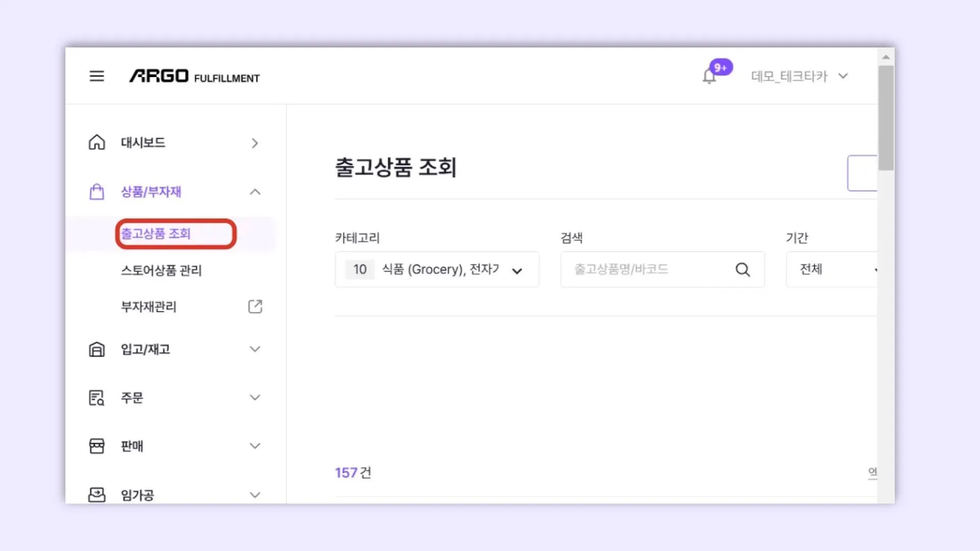Click the dashboard home icon
Image resolution: width=980 pixels, height=551 pixels.
[96, 142]
